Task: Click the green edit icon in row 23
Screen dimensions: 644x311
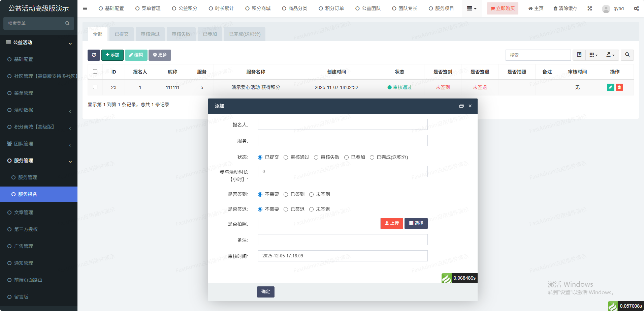Action: pos(610,87)
